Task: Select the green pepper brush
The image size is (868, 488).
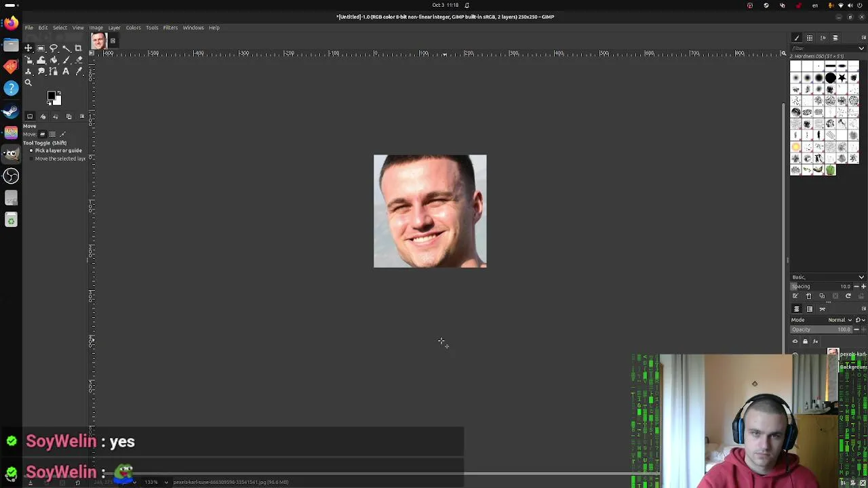Action: coord(831,170)
